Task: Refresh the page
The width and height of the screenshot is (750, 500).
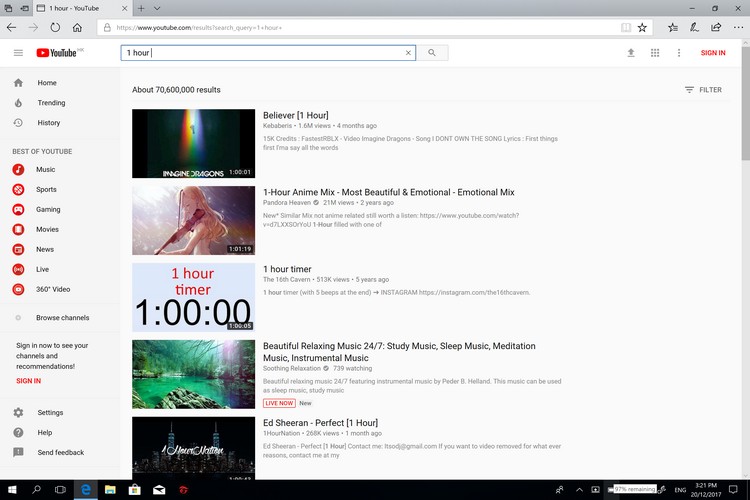Action: coord(55,27)
